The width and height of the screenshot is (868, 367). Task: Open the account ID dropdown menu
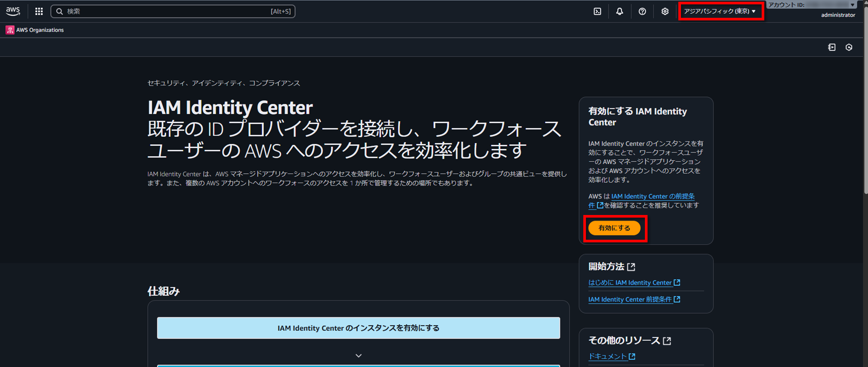coord(812,5)
